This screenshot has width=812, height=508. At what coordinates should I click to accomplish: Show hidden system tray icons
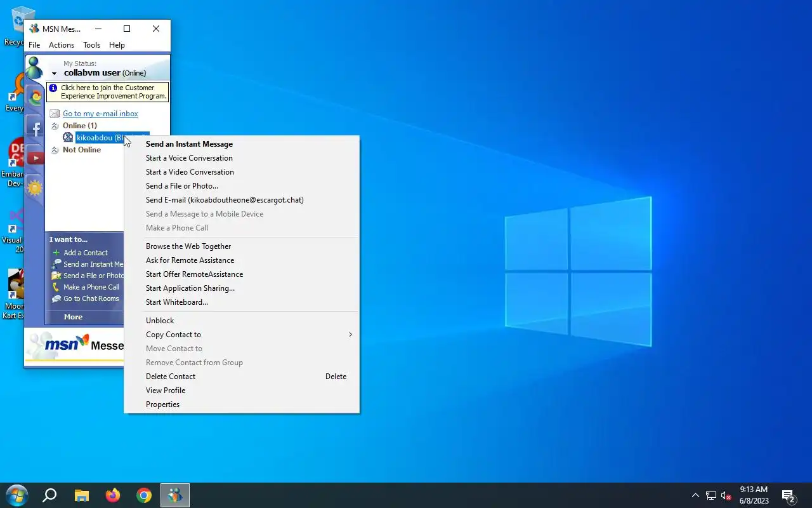tap(695, 496)
